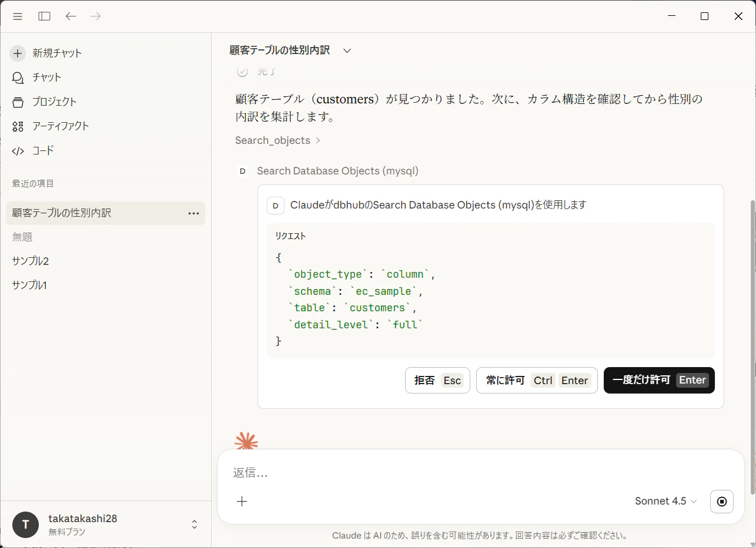Click the T user avatar

(25, 525)
